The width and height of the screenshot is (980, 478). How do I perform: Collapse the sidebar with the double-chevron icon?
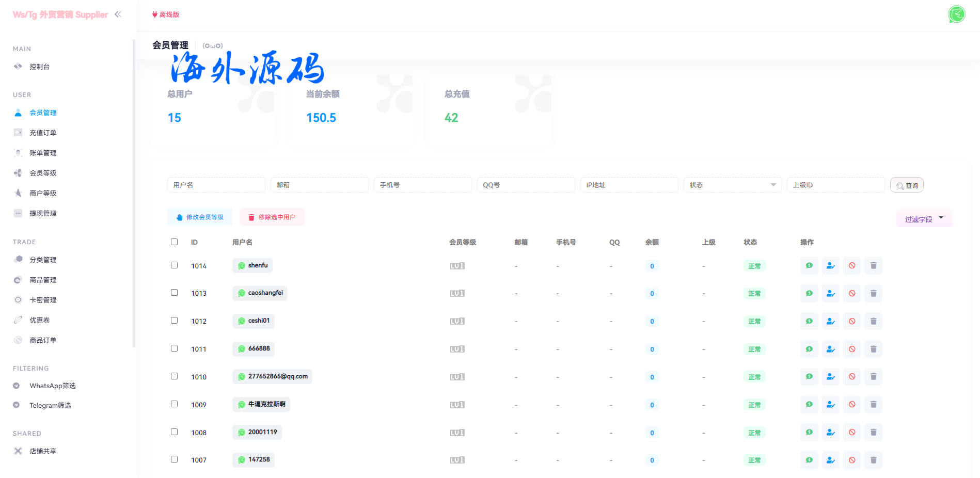tap(118, 14)
